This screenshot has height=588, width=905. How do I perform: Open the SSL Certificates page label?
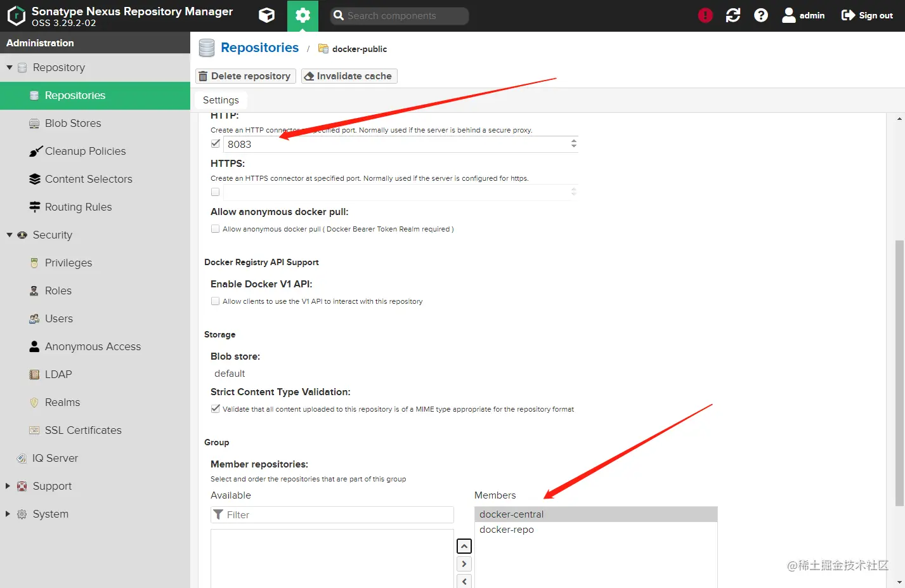point(83,430)
